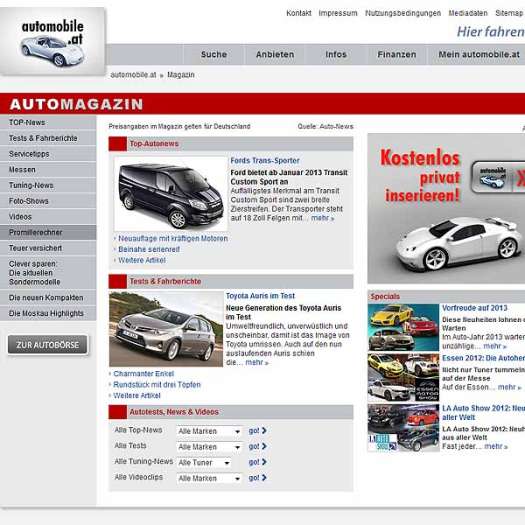The width and height of the screenshot is (525, 525).
Task: Click Weitere Artikel under Tests & Fahrberichte
Action: (x=137, y=396)
